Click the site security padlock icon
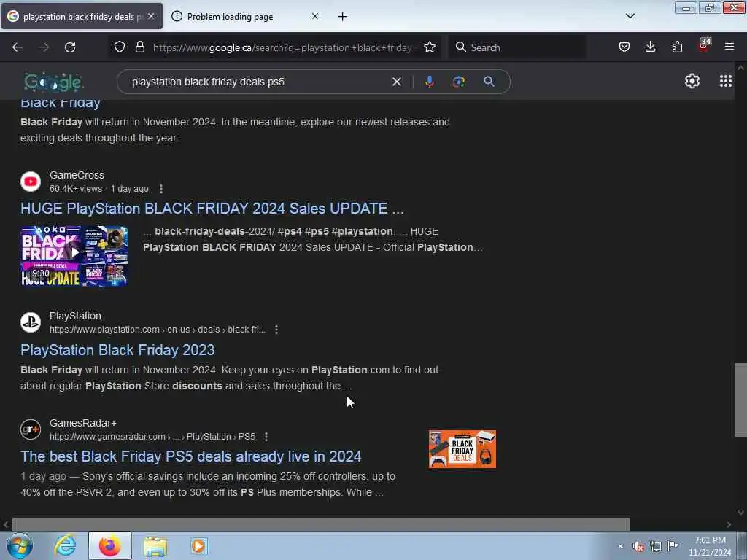 tap(139, 47)
